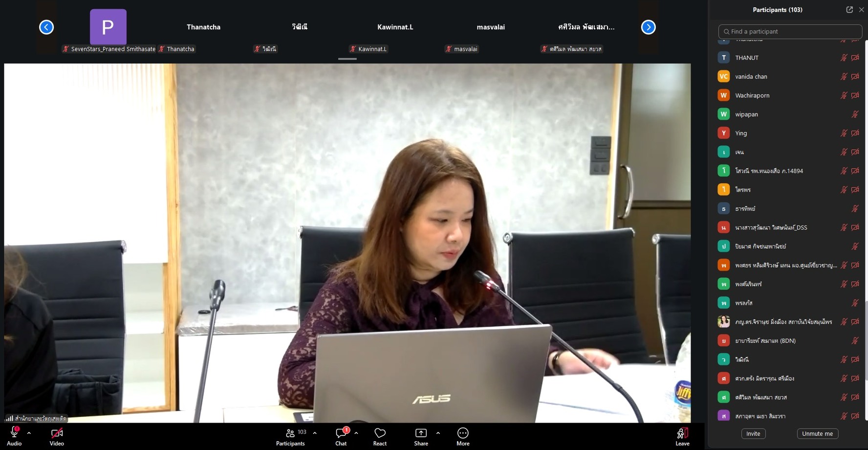Click the React heart icon
Viewport: 868px width, 450px height.
(380, 433)
